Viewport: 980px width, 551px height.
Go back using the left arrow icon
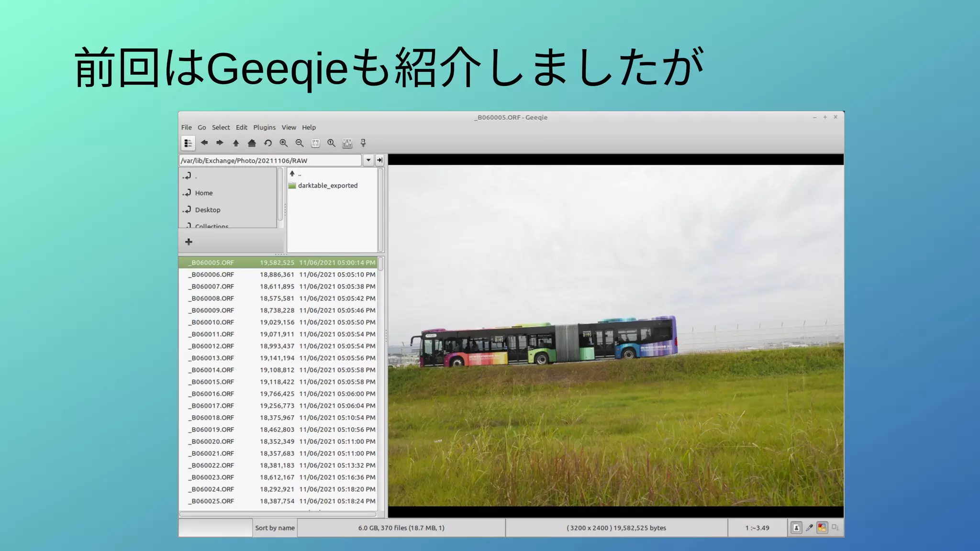click(x=204, y=143)
